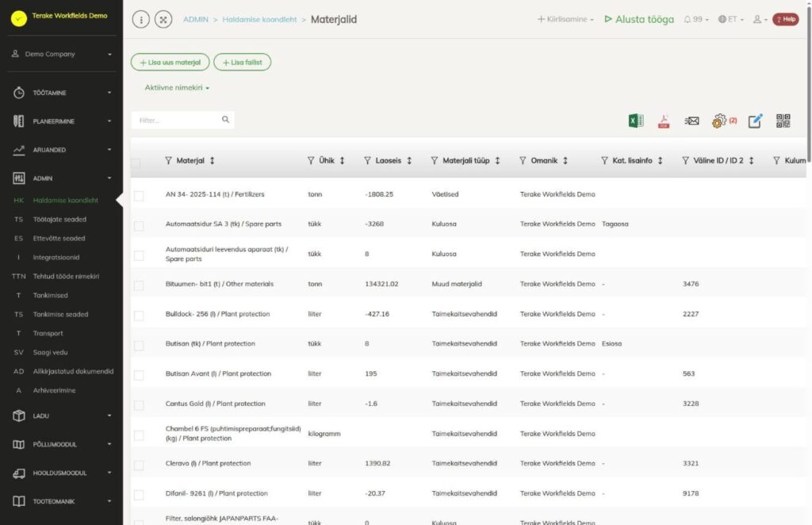This screenshot has width=812, height=525.
Task: Open notifications bell showing 99
Action: click(696, 19)
